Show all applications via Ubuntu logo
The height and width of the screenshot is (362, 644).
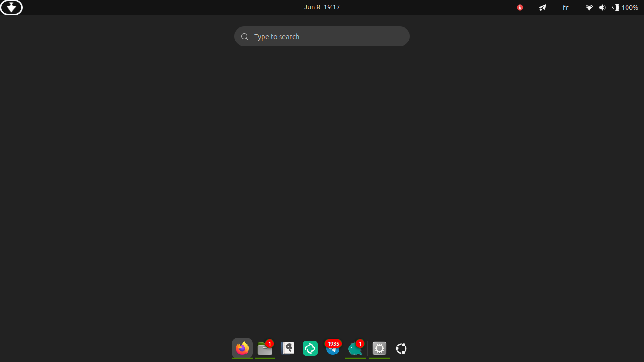pos(401,348)
